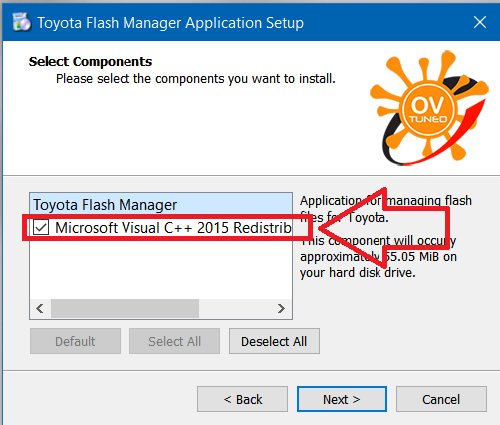Select the Toyota Flash Manager component row

coord(161,204)
